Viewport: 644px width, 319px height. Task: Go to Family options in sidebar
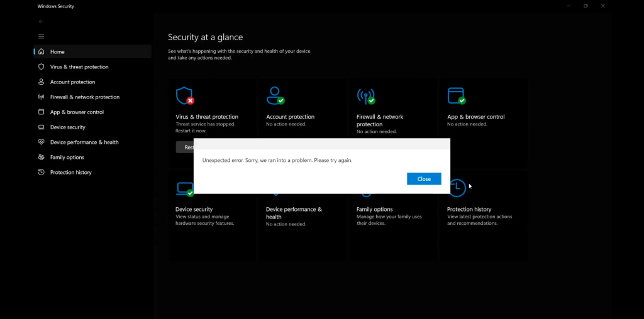93,158
